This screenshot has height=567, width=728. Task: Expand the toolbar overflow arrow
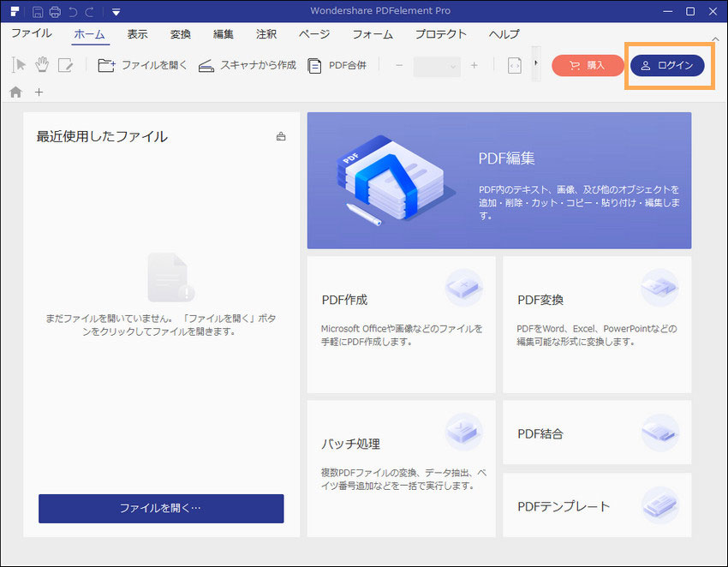[536, 63]
